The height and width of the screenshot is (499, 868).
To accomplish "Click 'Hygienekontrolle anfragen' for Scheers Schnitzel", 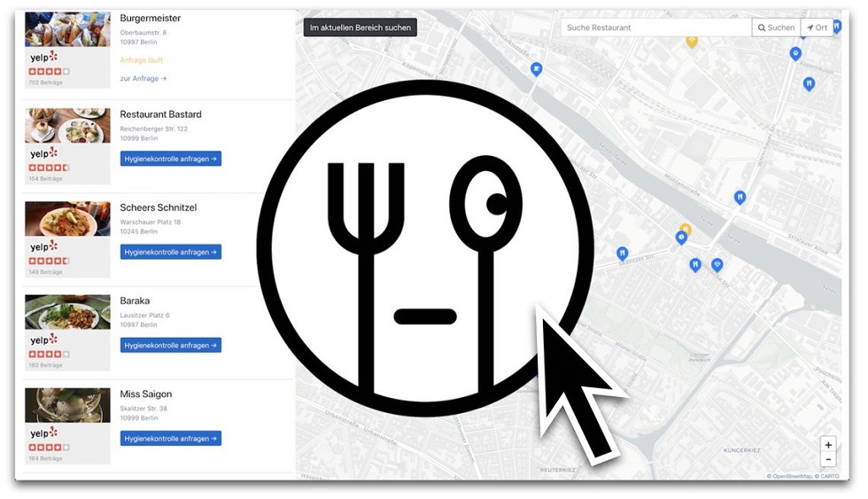I will (170, 252).
